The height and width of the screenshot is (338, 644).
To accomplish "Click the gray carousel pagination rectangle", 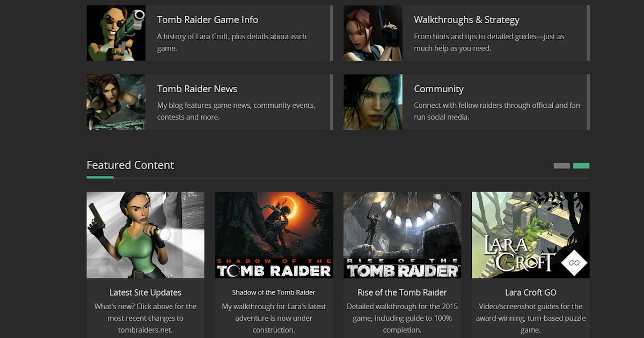I will click(561, 166).
